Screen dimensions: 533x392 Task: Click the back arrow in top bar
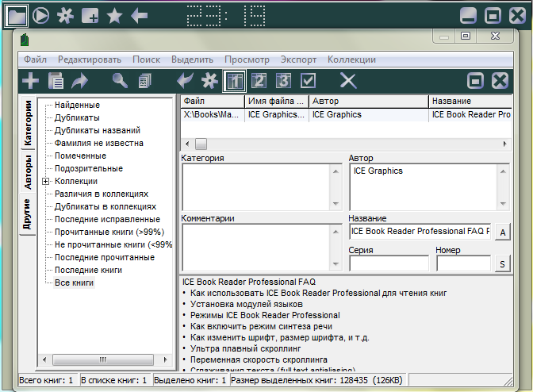[x=139, y=14]
